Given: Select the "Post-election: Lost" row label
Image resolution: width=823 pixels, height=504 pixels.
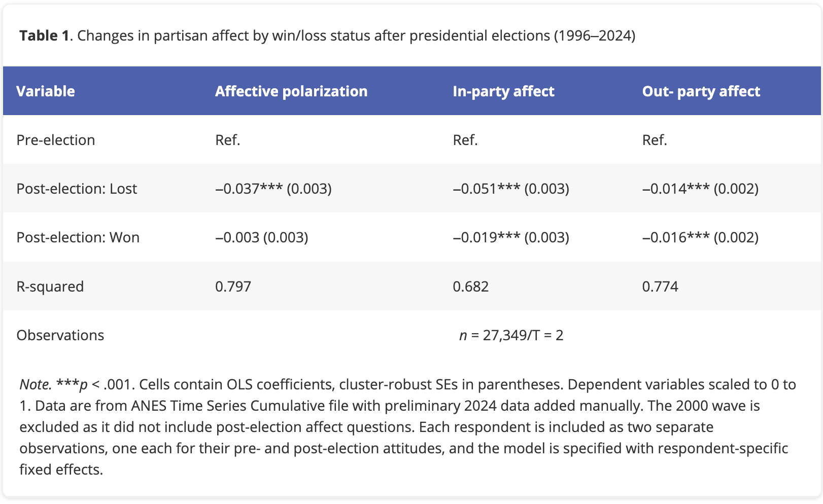Looking at the screenshot, I should click(x=77, y=189).
